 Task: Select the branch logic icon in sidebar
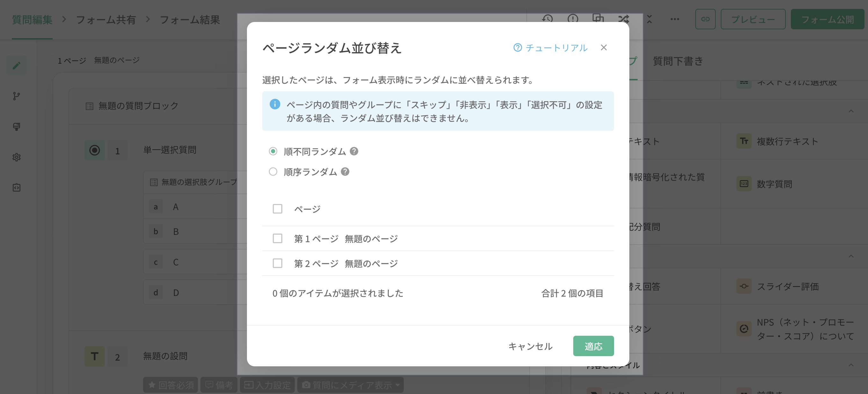coord(17,96)
